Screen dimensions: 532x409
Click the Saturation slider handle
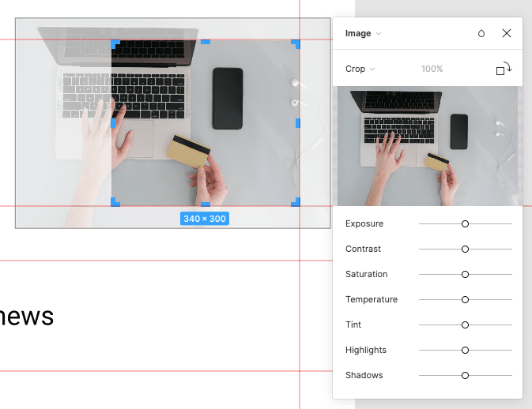pyautogui.click(x=465, y=275)
